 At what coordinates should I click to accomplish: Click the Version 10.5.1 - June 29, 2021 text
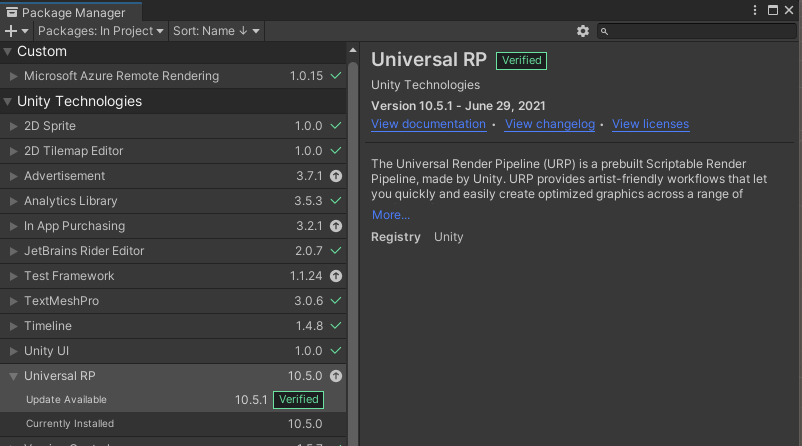tap(458, 106)
